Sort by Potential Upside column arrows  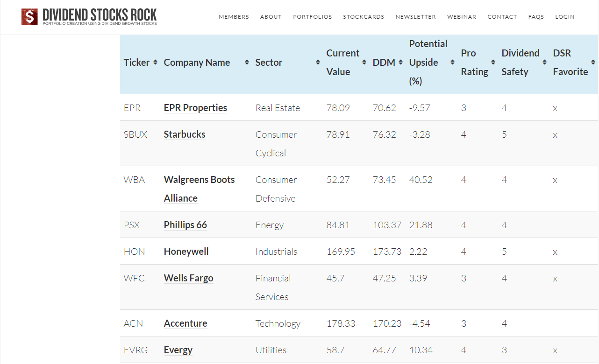pyautogui.click(x=452, y=63)
